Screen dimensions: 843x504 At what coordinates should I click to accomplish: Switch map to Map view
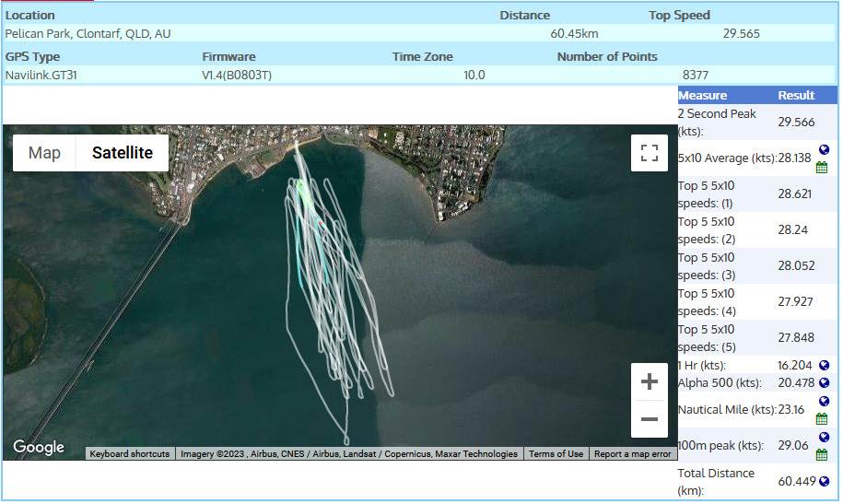[44, 153]
